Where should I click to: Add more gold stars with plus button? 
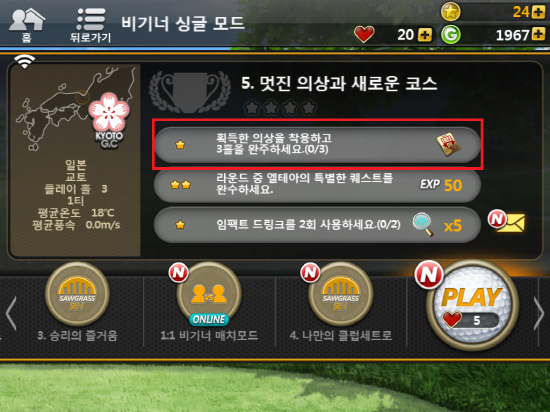coord(538,12)
